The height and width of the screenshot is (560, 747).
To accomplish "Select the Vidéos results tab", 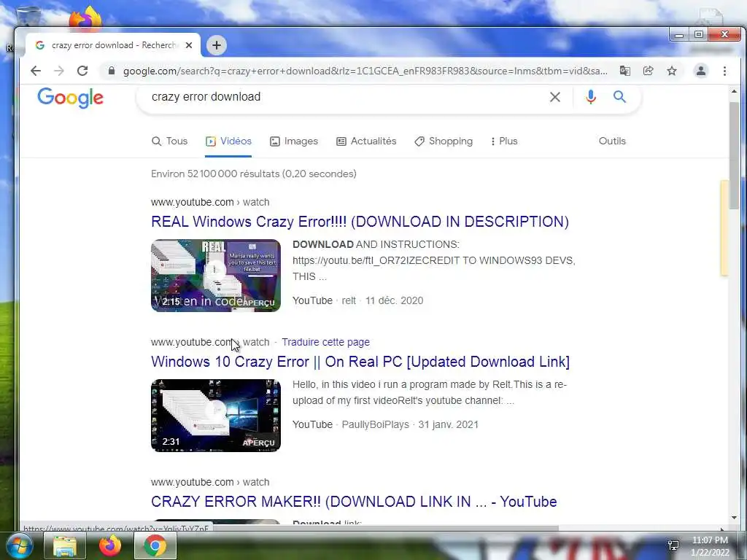I will [x=228, y=141].
